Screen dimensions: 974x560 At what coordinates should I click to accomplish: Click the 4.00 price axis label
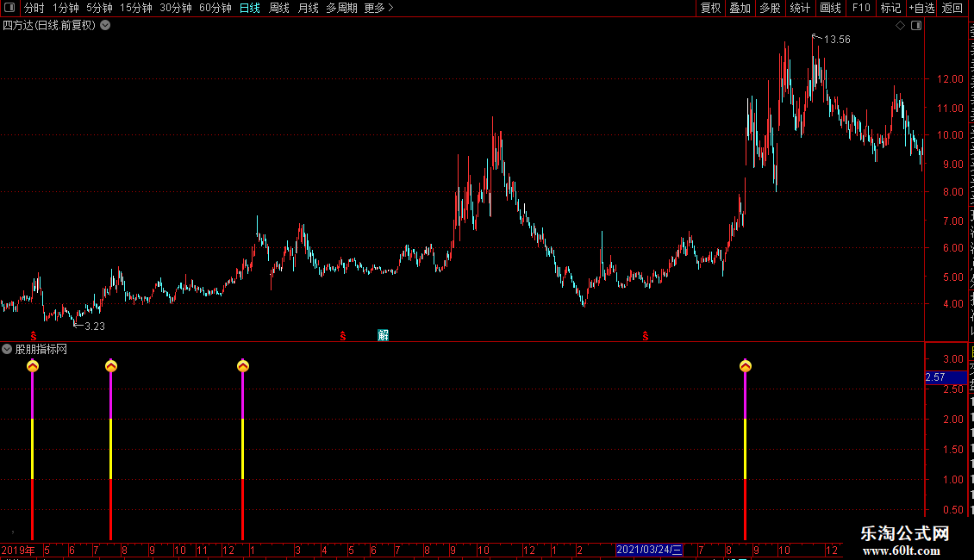(x=952, y=304)
